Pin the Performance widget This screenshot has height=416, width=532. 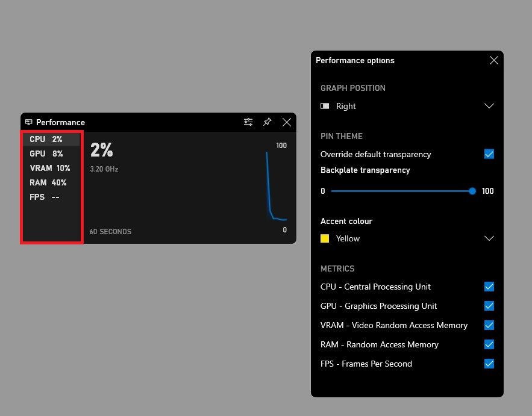click(x=268, y=122)
